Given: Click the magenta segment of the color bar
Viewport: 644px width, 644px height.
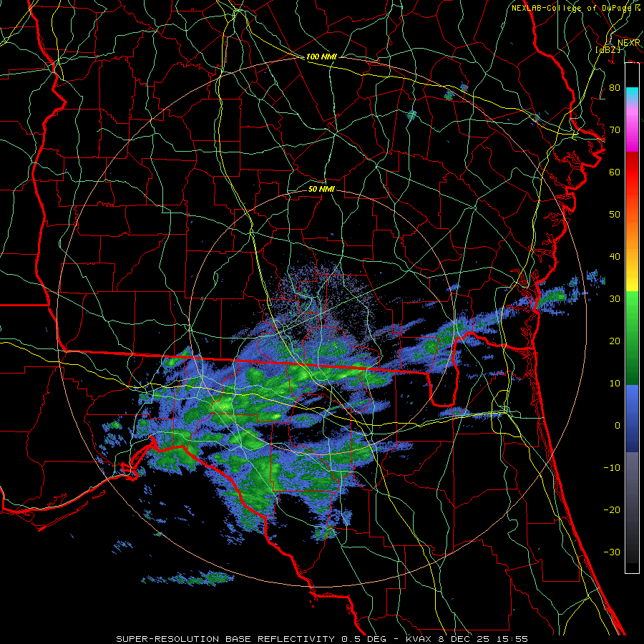Looking at the screenshot, I should 632,134.
